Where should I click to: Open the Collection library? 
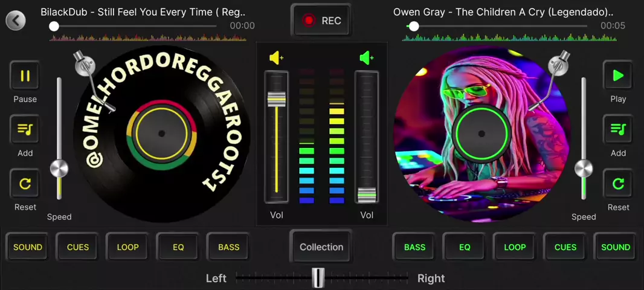pyautogui.click(x=321, y=247)
